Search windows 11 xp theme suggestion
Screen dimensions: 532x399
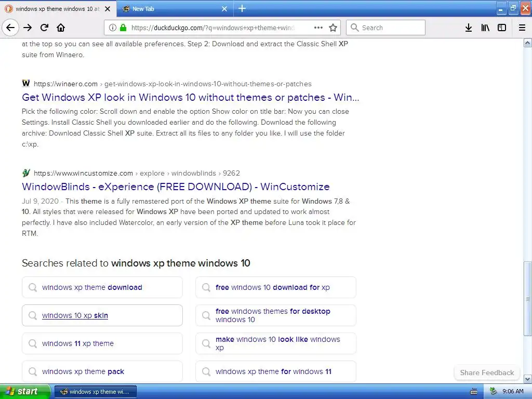102,343
